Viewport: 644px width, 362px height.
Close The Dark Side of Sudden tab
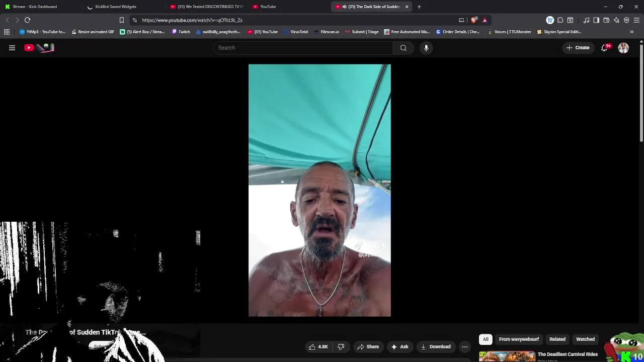[x=407, y=7]
